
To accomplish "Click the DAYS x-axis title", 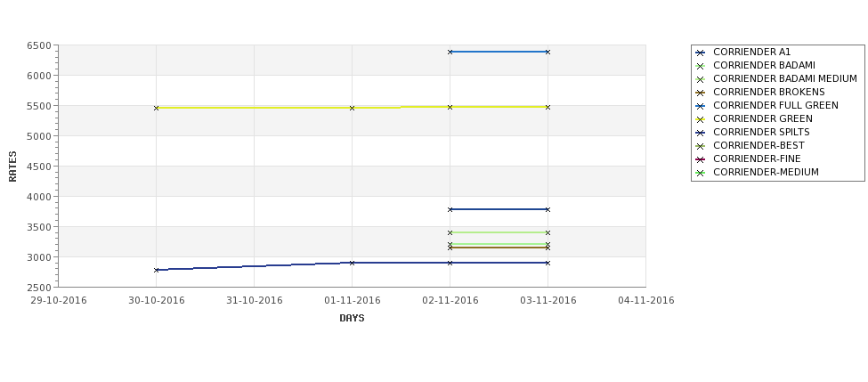I will coord(352,318).
